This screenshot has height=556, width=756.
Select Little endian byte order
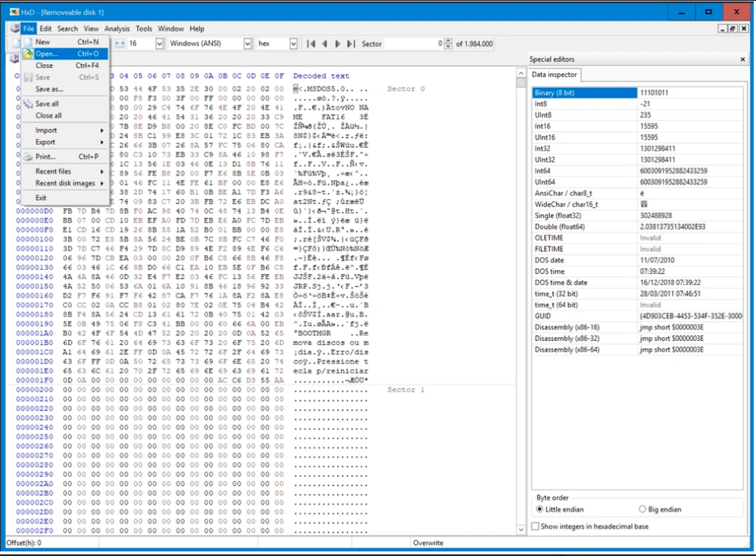pos(540,509)
